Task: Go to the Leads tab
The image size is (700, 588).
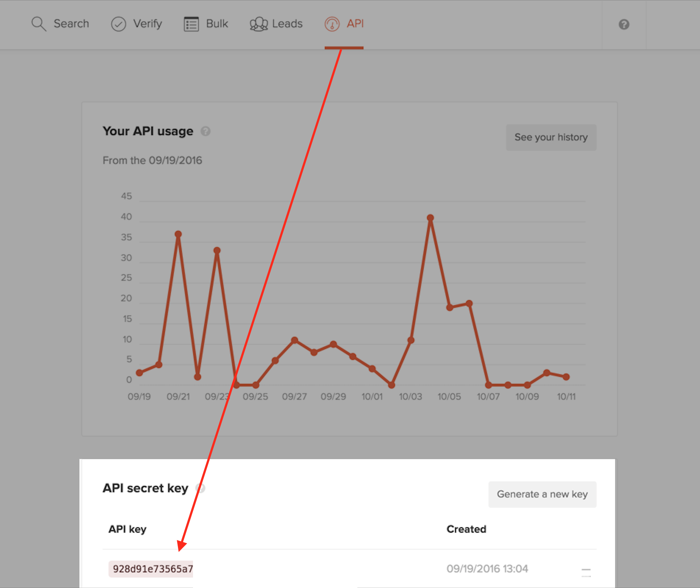Action: [287, 24]
